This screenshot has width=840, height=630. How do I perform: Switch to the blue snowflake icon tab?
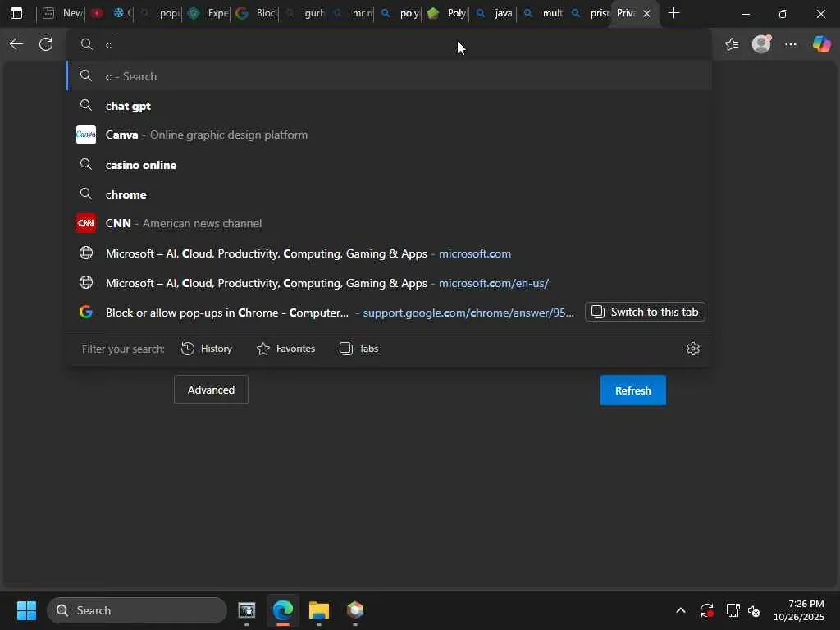click(121, 13)
